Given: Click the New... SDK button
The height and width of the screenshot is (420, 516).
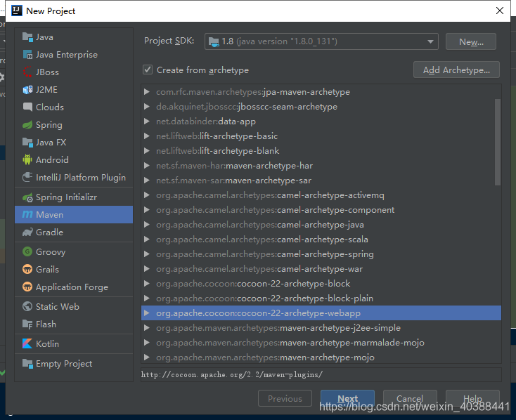Looking at the screenshot, I should click(471, 41).
